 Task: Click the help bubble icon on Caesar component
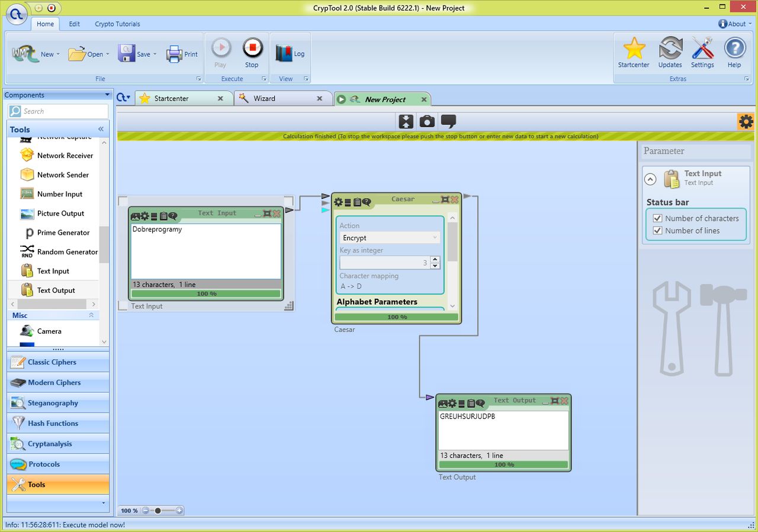tap(367, 202)
